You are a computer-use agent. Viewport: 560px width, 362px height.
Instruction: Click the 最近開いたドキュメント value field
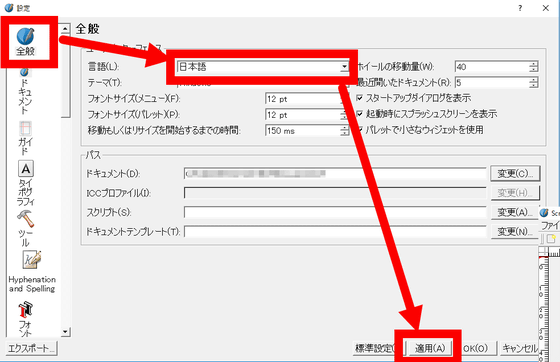coord(492,83)
